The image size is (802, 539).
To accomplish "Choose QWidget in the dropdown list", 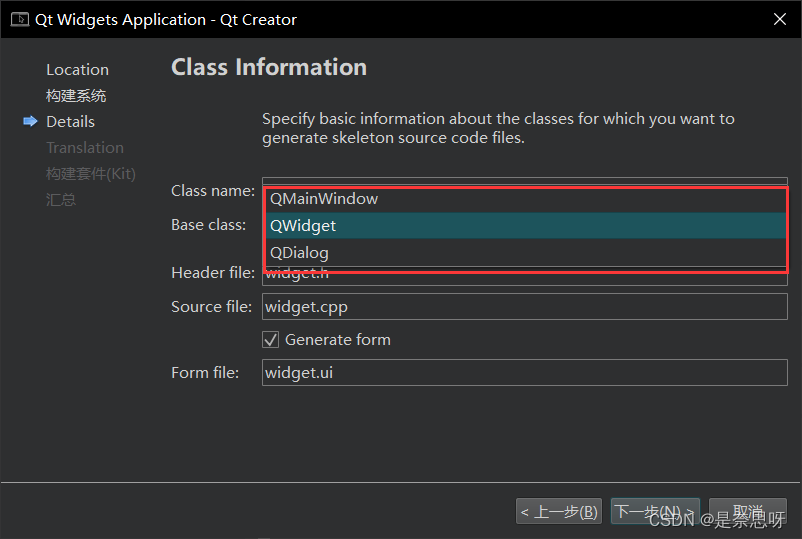I will 526,226.
